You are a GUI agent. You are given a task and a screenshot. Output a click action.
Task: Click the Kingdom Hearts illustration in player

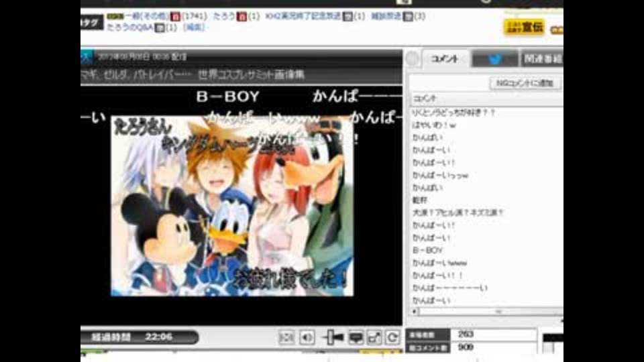point(232,205)
